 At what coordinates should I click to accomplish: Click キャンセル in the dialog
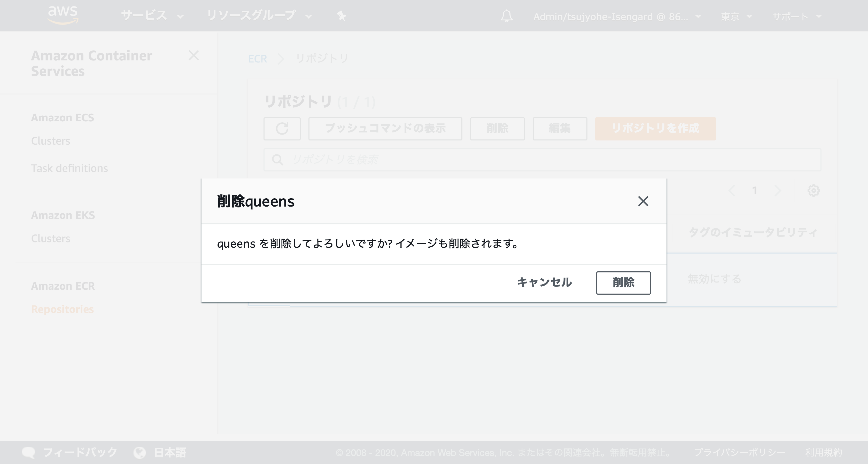tap(545, 282)
